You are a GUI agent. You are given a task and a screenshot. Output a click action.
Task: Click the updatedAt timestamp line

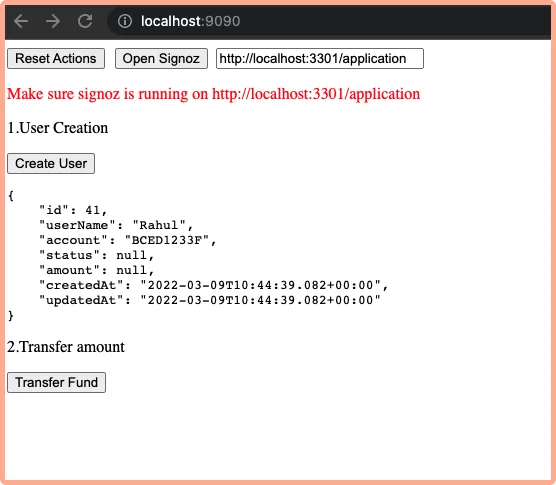point(210,300)
